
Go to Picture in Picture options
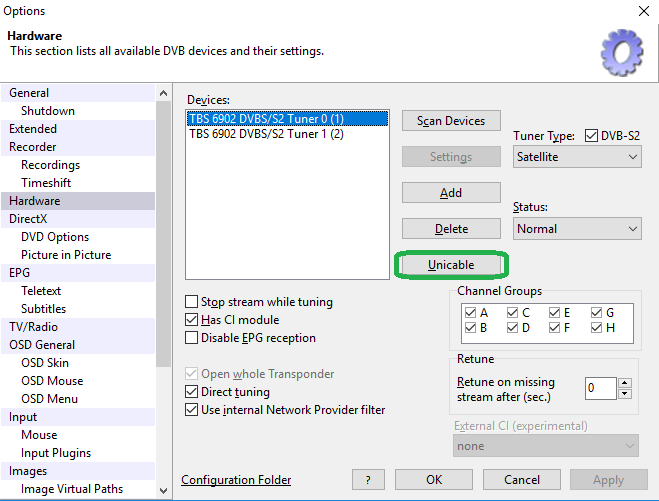coord(66,255)
